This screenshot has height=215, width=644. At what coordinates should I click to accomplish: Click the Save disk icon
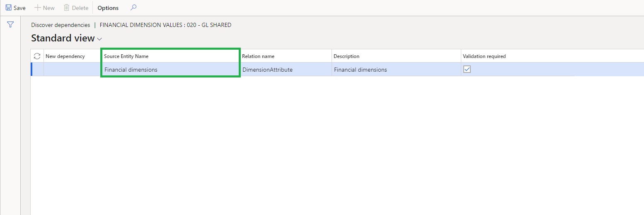8,8
